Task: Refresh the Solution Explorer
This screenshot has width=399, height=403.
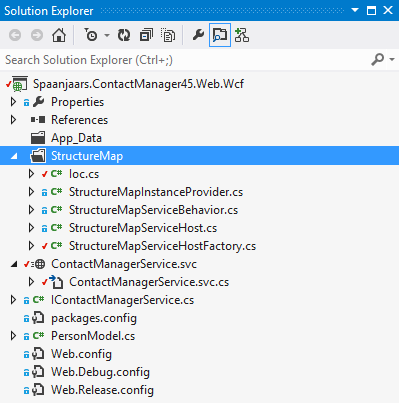Action: coord(124,35)
